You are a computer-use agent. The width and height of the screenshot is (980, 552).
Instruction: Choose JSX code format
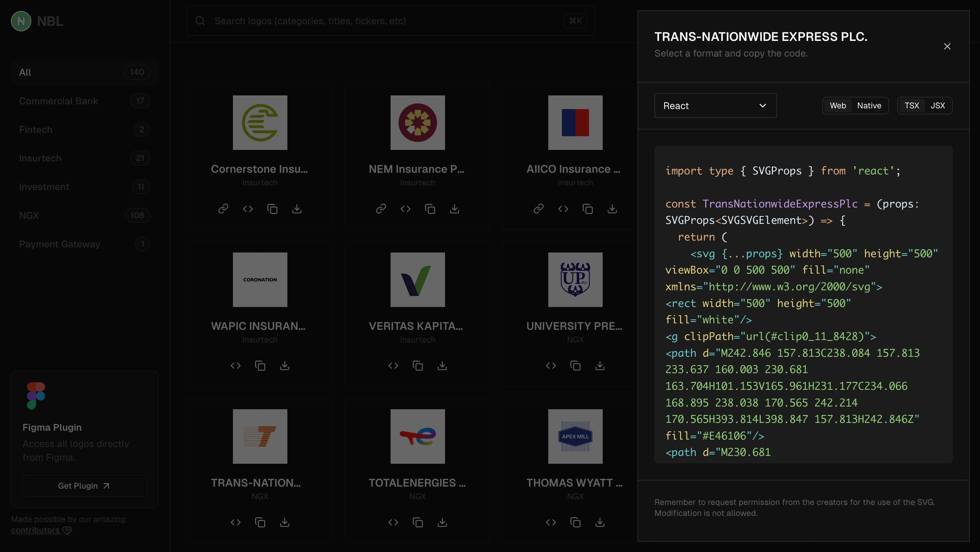[937, 105]
